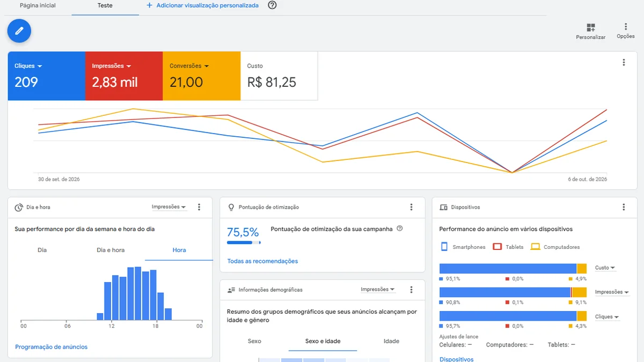
Task: Select the Dia tab
Action: 42,250
